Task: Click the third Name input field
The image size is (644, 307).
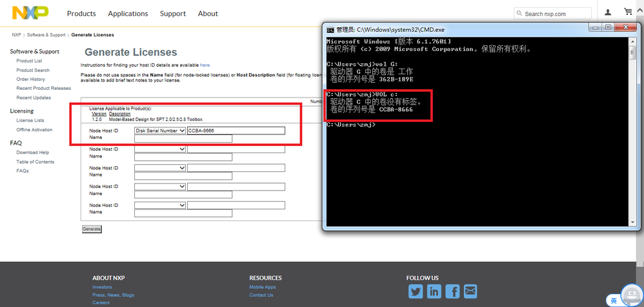Action: [x=183, y=176]
